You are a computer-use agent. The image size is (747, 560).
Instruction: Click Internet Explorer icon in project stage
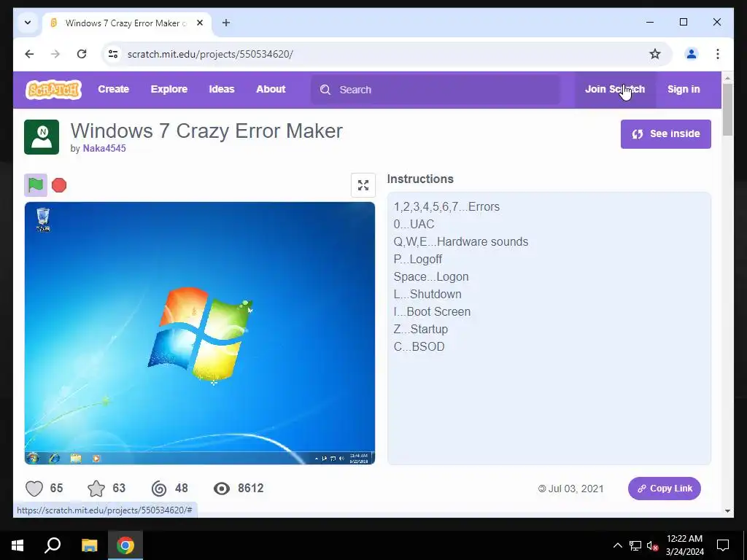point(55,458)
